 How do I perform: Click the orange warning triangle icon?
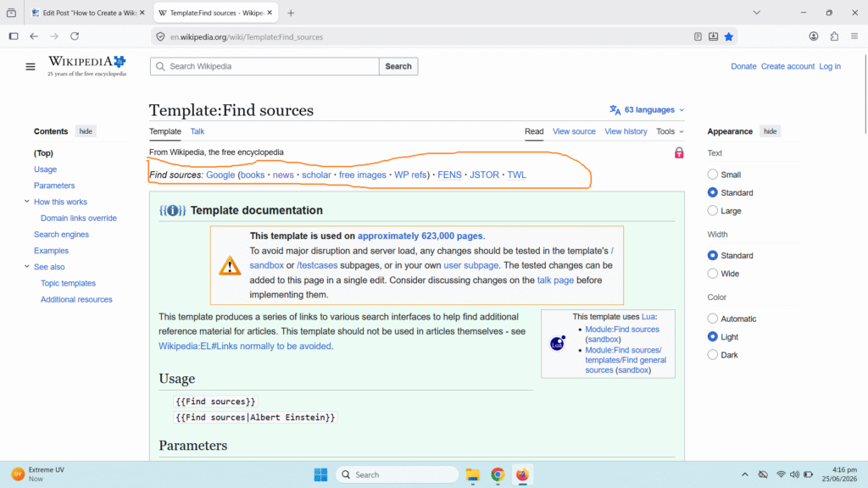tap(230, 266)
